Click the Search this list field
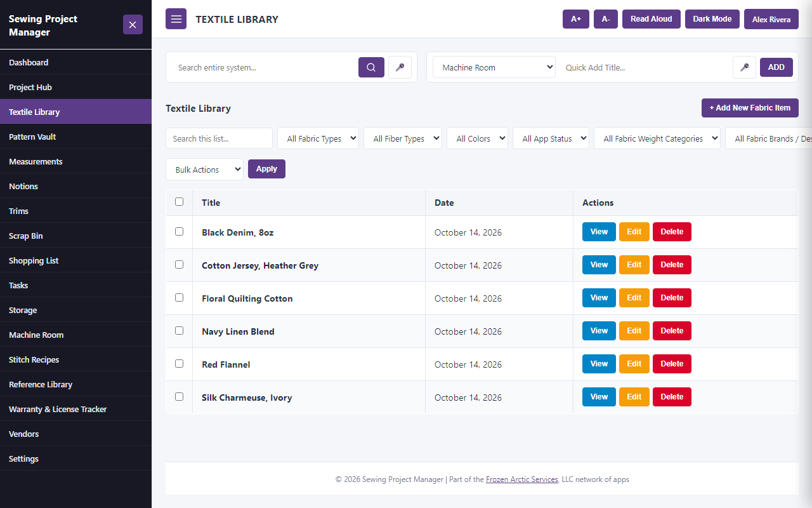Screen dimensions: 812x508 pos(219,138)
